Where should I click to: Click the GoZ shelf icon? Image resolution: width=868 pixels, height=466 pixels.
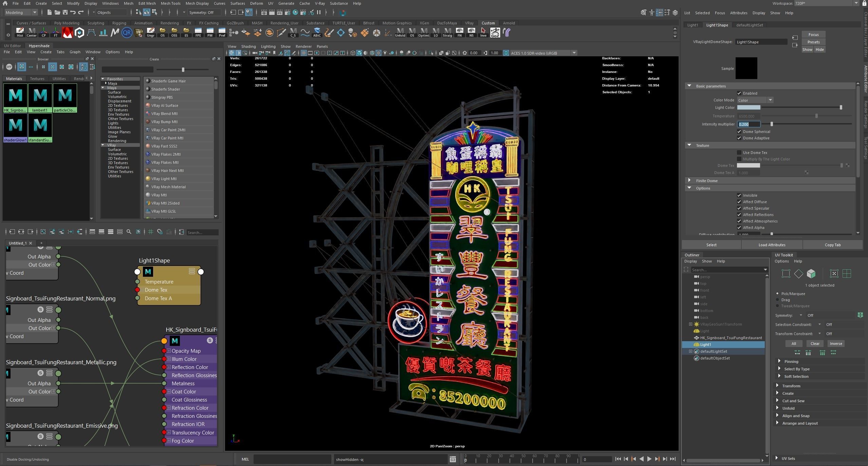[x=495, y=33]
